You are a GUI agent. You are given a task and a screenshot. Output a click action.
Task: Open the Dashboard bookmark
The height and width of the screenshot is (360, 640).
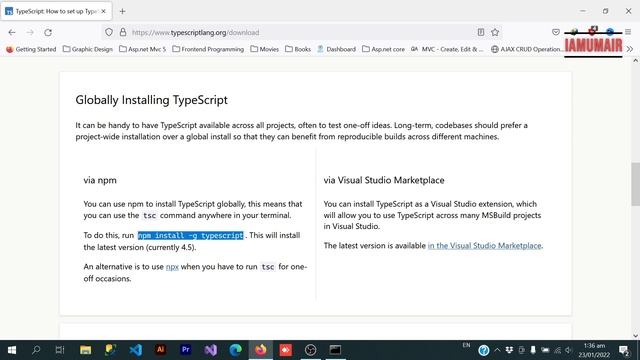tap(336, 49)
